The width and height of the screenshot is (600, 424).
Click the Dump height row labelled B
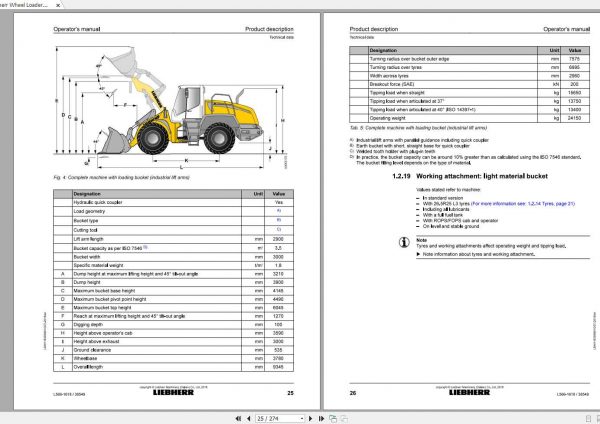[173, 282]
